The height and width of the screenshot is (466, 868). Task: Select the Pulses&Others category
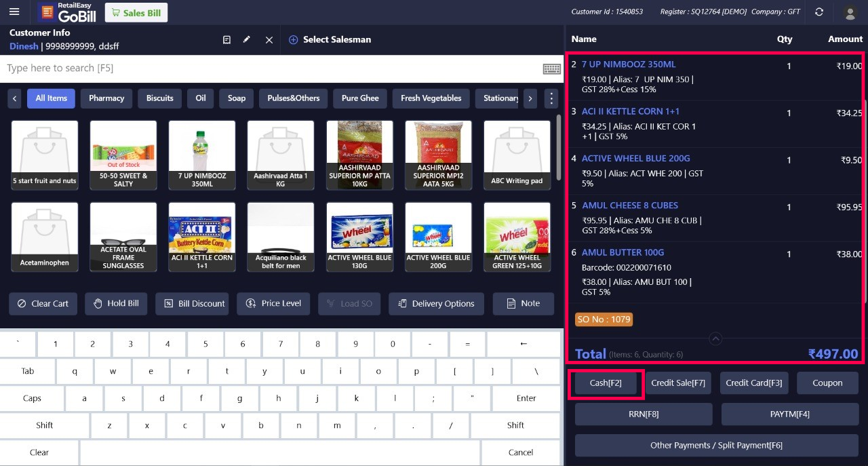(294, 98)
